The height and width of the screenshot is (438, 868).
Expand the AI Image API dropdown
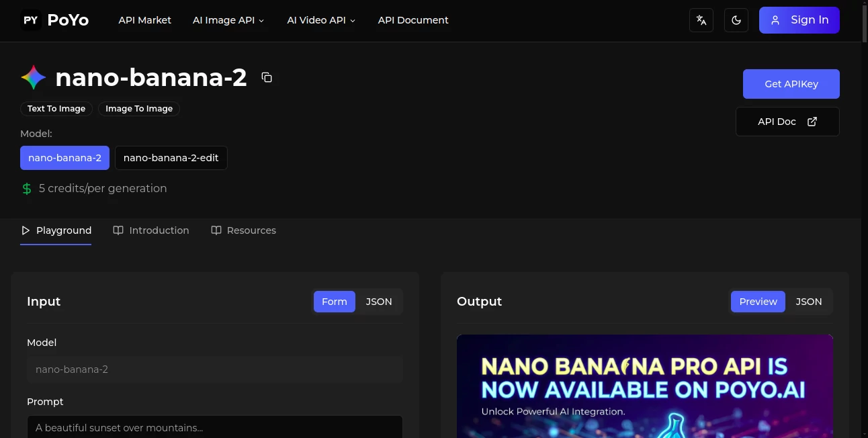coord(228,20)
